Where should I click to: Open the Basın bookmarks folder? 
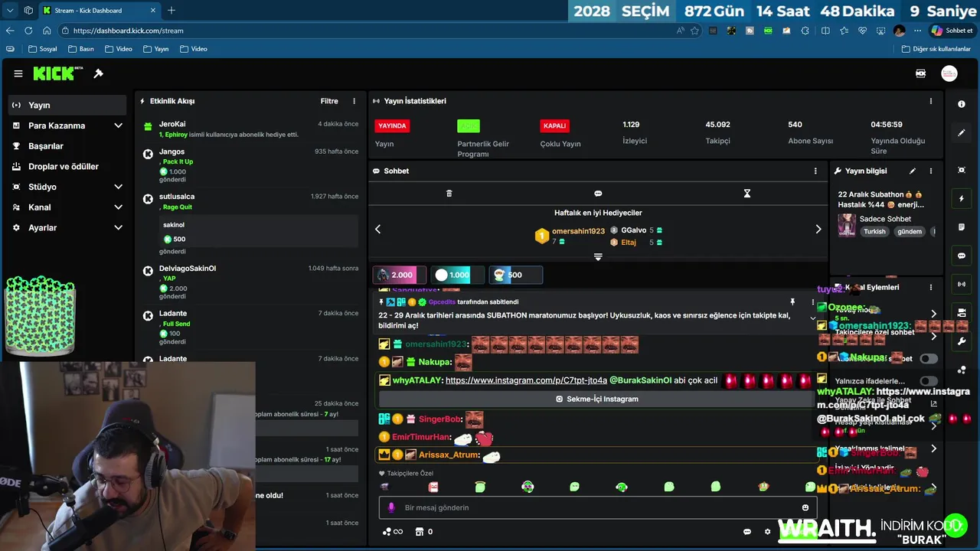(x=81, y=49)
